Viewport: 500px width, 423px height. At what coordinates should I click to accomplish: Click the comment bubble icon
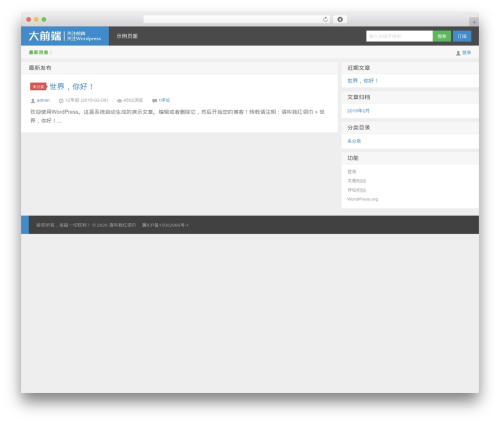click(x=154, y=100)
